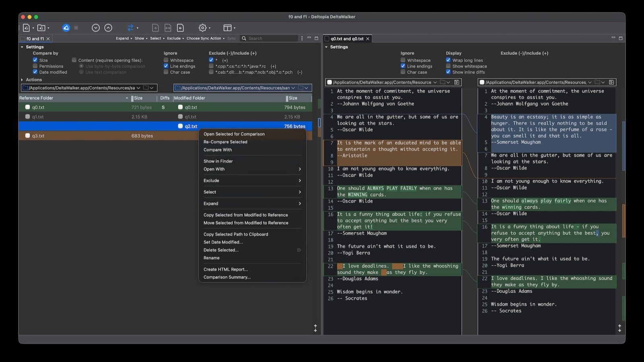This screenshot has width=644, height=362.
Task: Sort by Reference Folder column header
Action: tap(74, 98)
